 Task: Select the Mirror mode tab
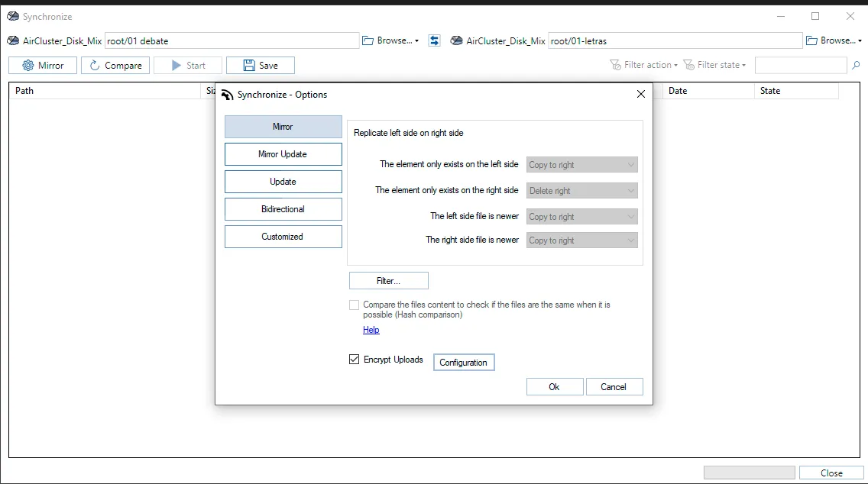pyautogui.click(x=283, y=127)
